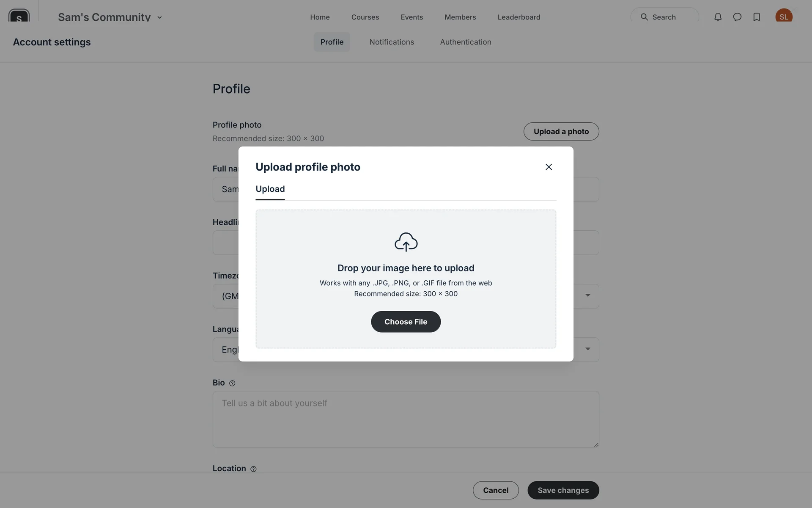Click the SL user avatar
The height and width of the screenshot is (508, 812).
click(x=784, y=17)
